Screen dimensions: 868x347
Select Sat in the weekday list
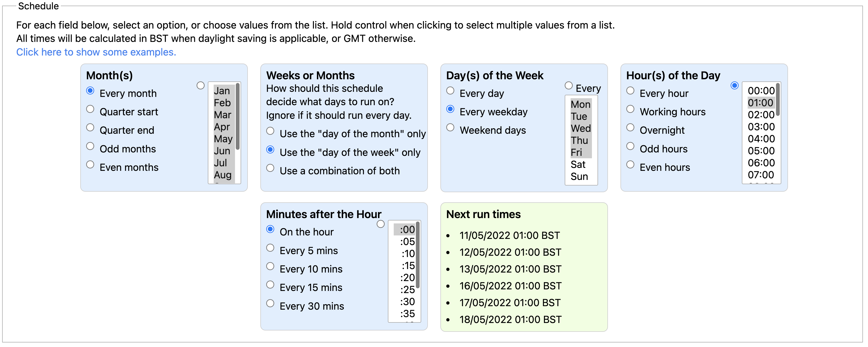tap(578, 165)
